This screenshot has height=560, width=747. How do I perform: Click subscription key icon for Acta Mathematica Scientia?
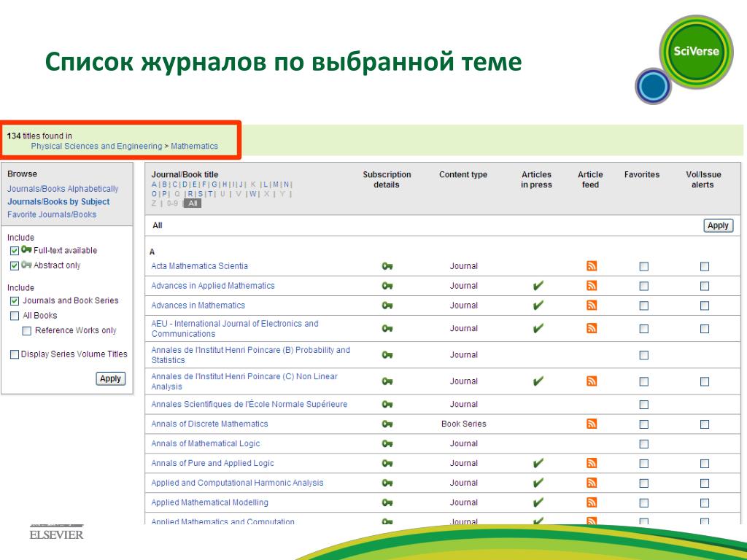point(387,266)
